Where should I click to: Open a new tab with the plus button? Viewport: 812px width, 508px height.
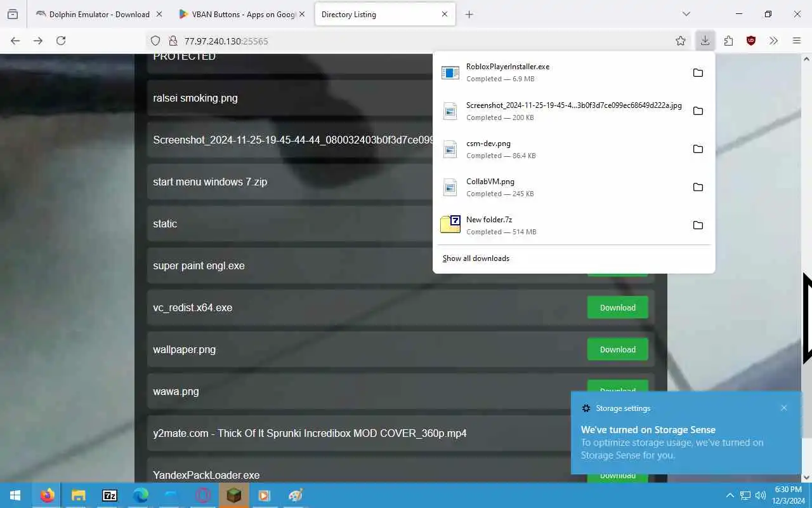coord(469,14)
